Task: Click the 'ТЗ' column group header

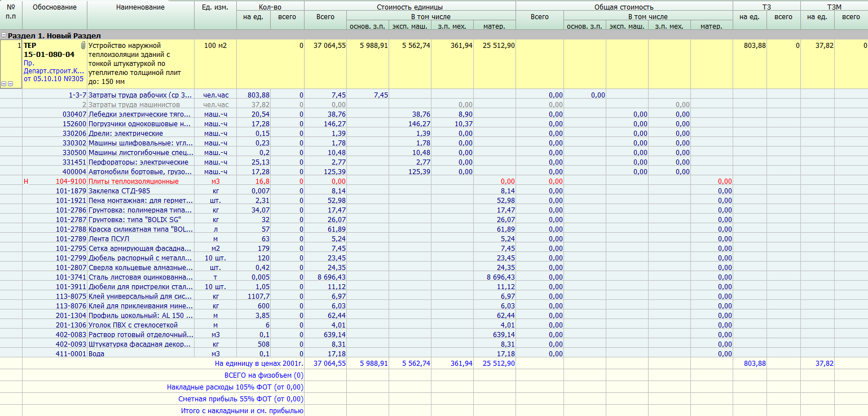Action: 766,7
